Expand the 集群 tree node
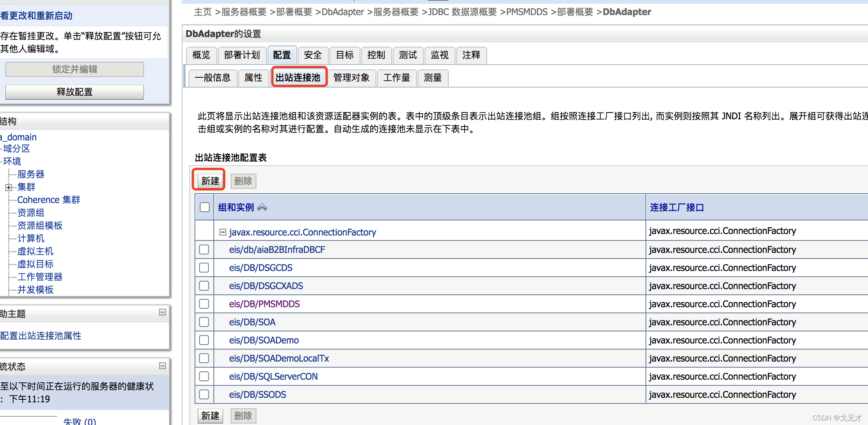The width and height of the screenshot is (868, 425). click(9, 186)
